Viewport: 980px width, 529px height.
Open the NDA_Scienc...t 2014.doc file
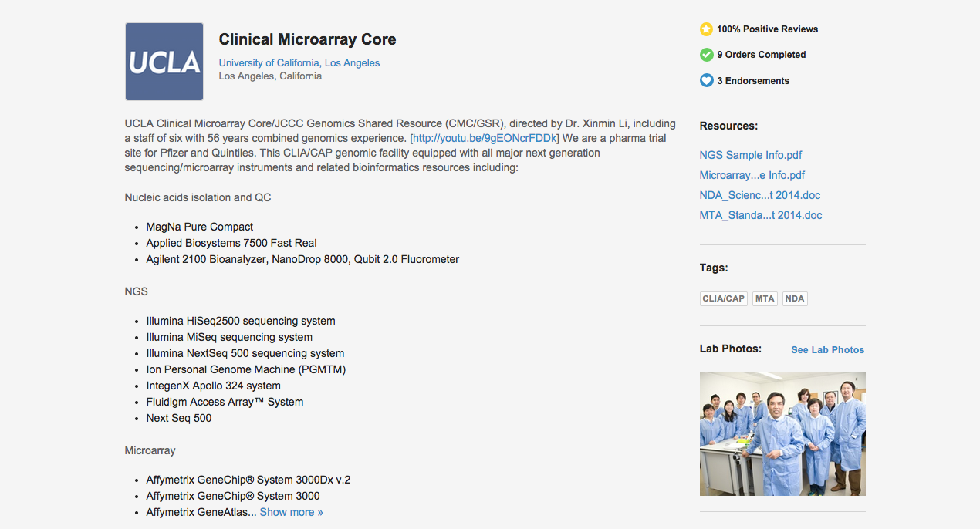(x=760, y=195)
